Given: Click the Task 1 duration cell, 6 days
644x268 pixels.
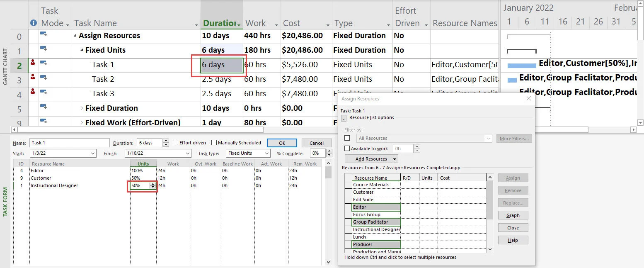Looking at the screenshot, I should tap(221, 65).
